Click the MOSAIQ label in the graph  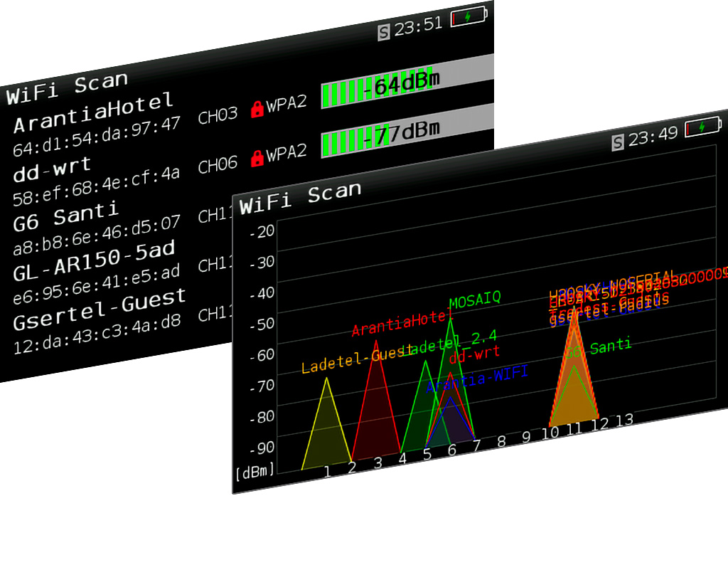point(475,300)
